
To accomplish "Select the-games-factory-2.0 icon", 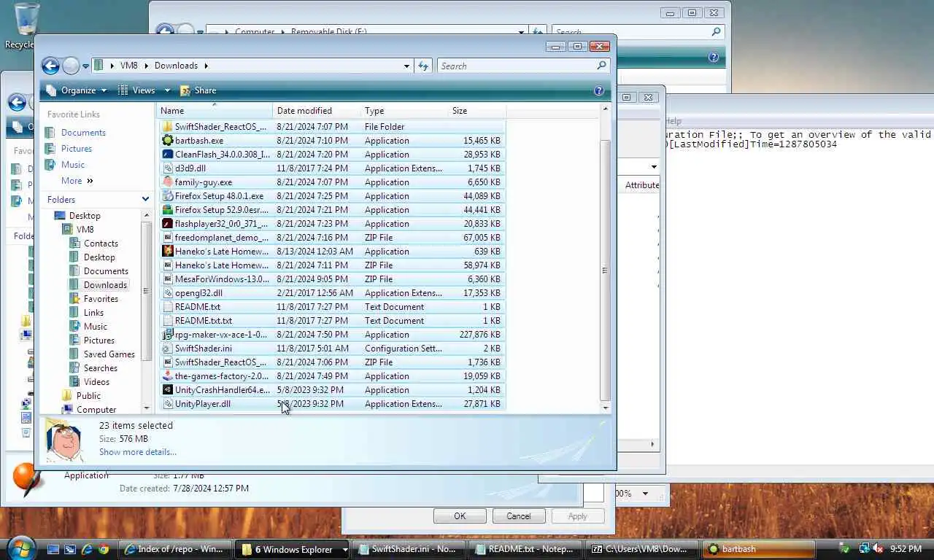I will (x=168, y=376).
